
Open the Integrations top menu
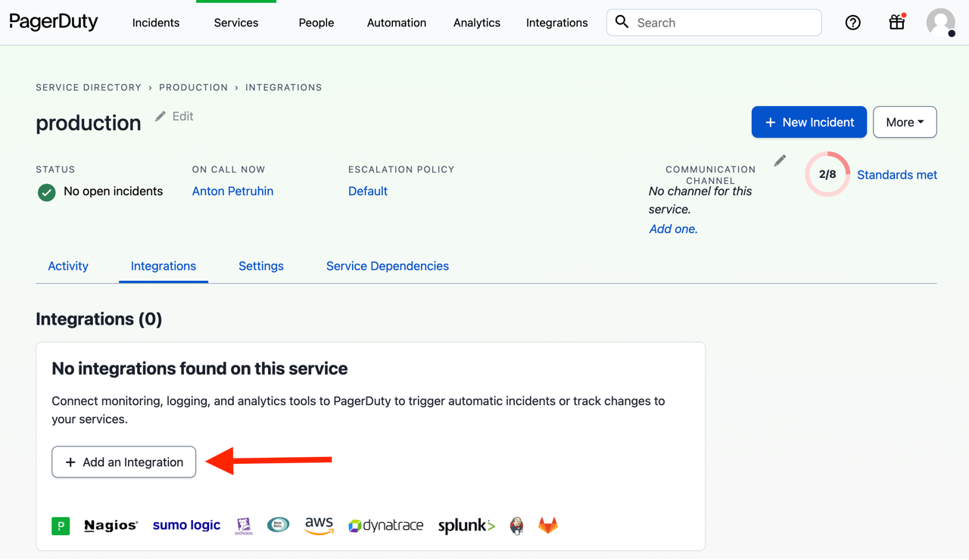(x=557, y=23)
